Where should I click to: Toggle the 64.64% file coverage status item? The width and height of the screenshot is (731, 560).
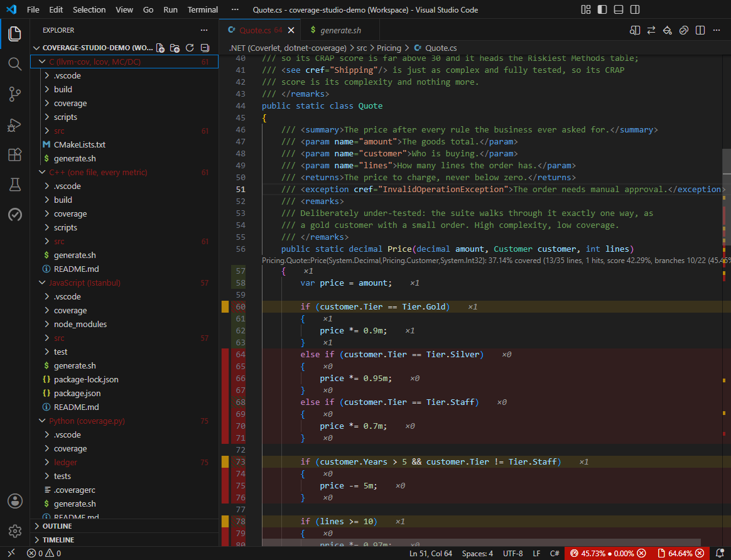point(680,554)
